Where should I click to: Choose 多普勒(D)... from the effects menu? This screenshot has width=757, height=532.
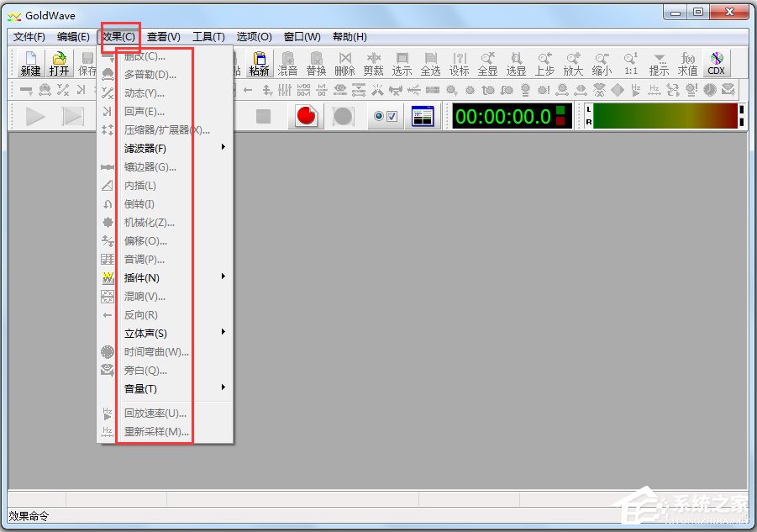166,74
